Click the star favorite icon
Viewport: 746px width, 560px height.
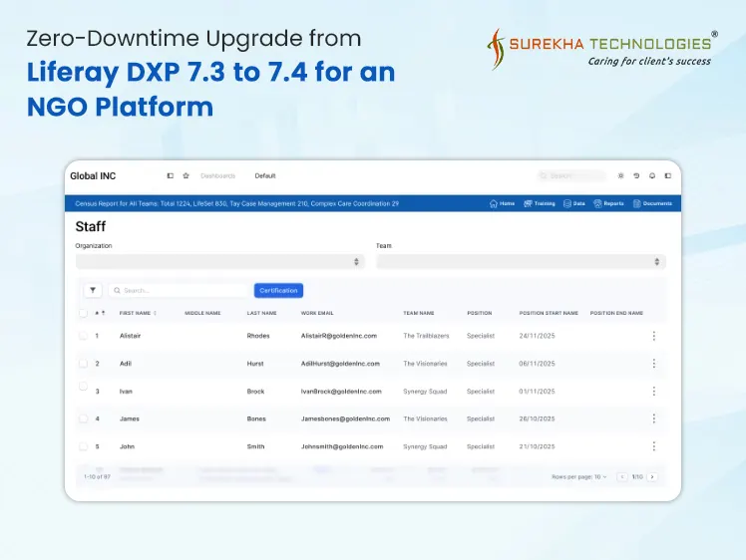coord(186,176)
